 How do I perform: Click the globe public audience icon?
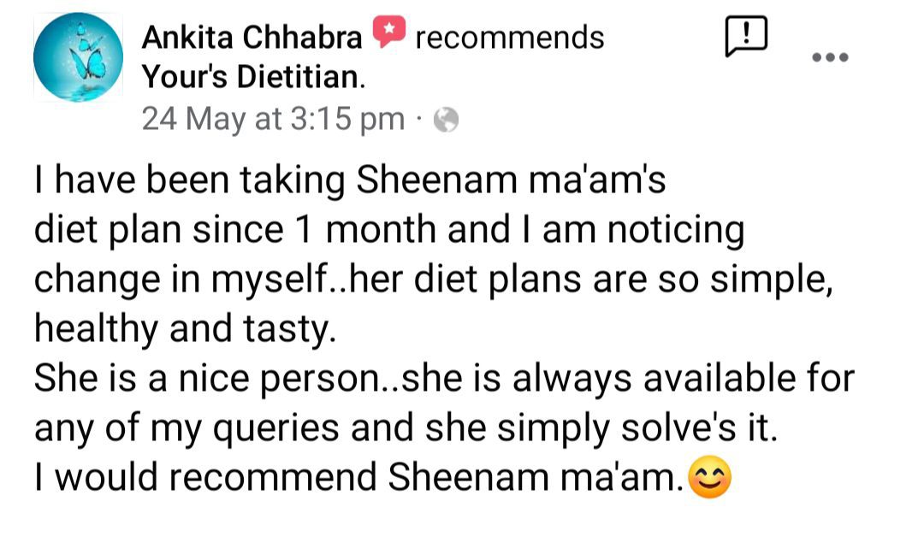coord(446,121)
